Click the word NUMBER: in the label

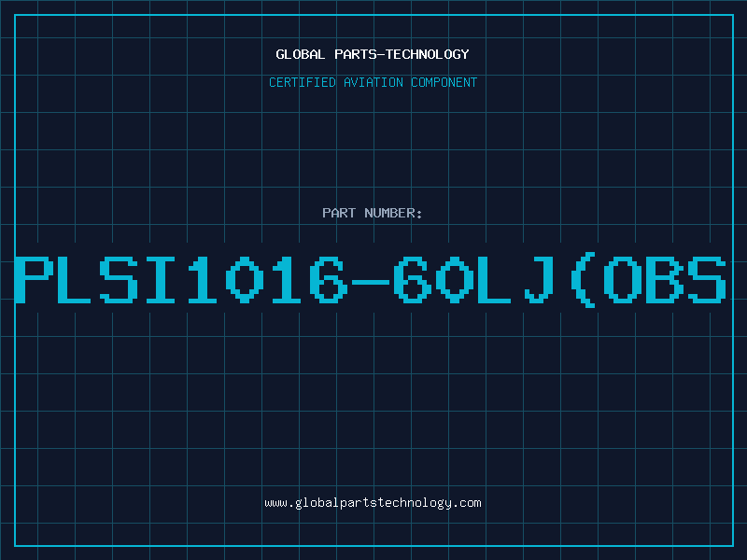(x=393, y=213)
